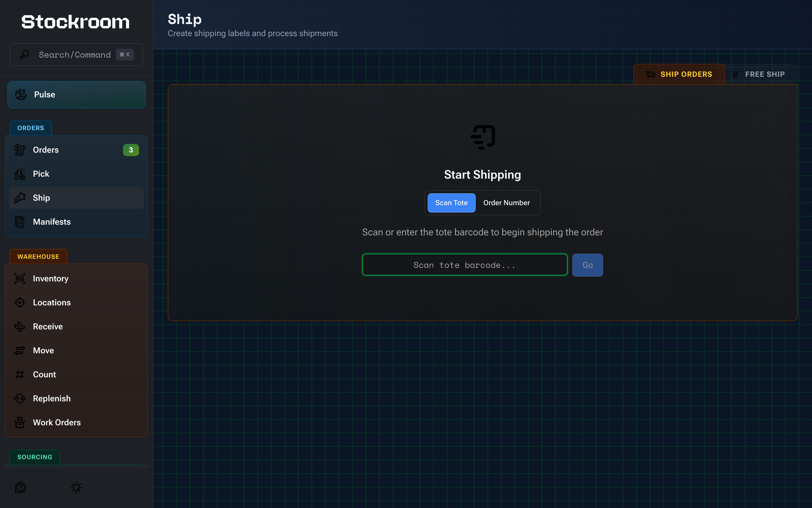The height and width of the screenshot is (508, 812).
Task: Click the truck icon in Ship Orders tab
Action: click(651, 74)
